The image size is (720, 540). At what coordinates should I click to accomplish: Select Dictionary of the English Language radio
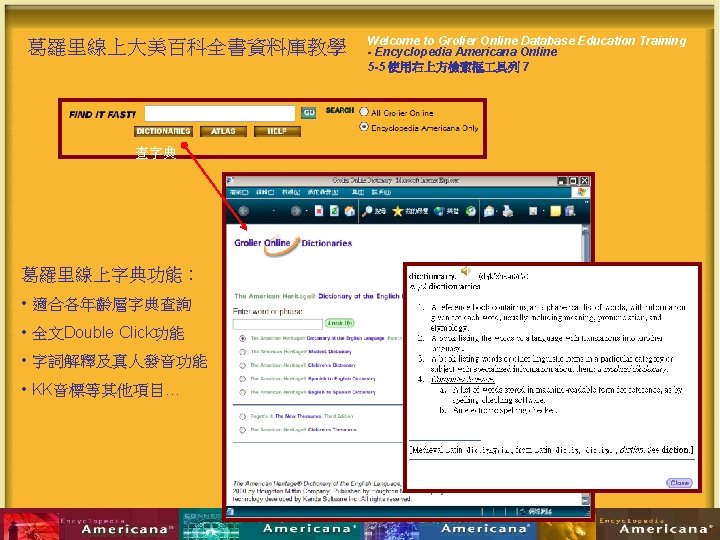point(242,338)
